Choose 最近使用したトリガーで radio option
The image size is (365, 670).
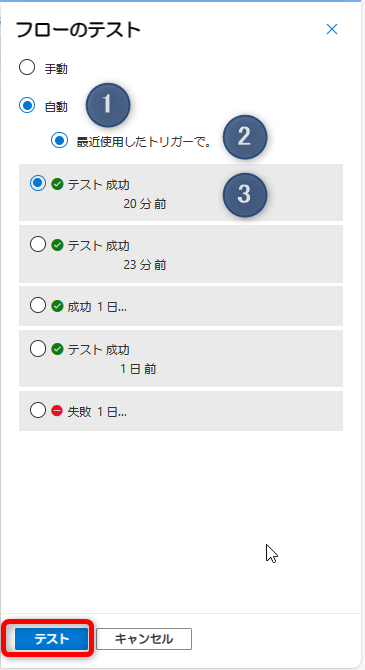point(59,140)
